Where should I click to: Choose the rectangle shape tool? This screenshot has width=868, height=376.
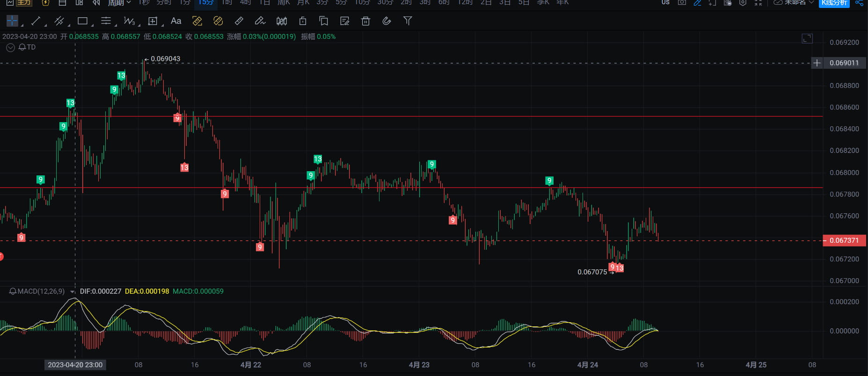pyautogui.click(x=82, y=21)
